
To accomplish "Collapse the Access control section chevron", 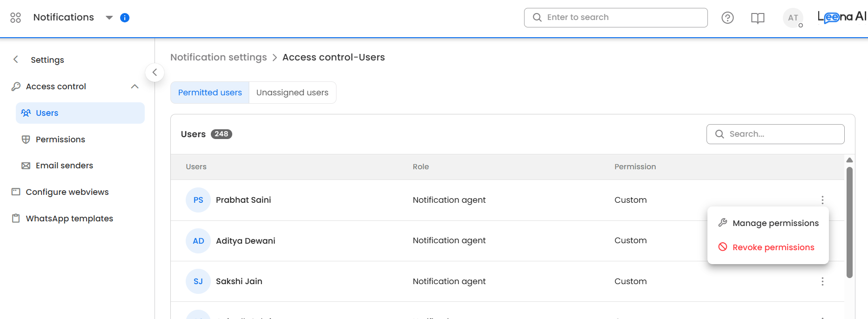I will [135, 86].
